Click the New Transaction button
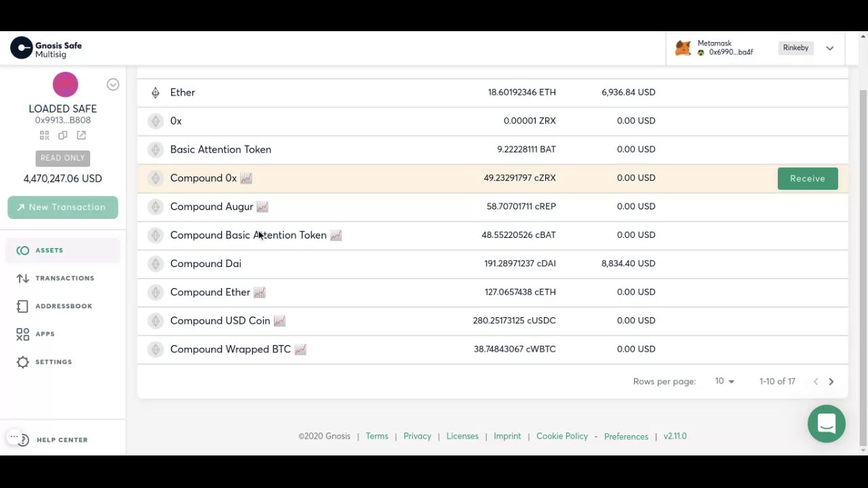868x488 pixels. (x=62, y=207)
